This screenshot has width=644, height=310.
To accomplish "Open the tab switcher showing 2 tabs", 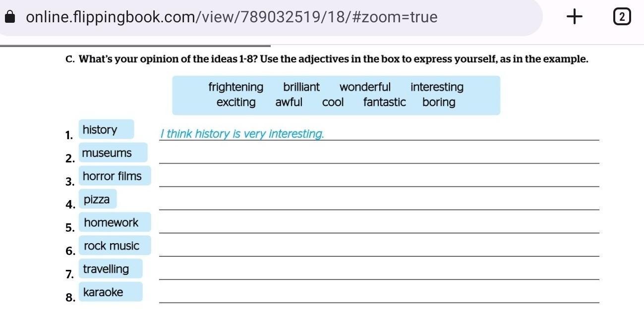I will [622, 17].
